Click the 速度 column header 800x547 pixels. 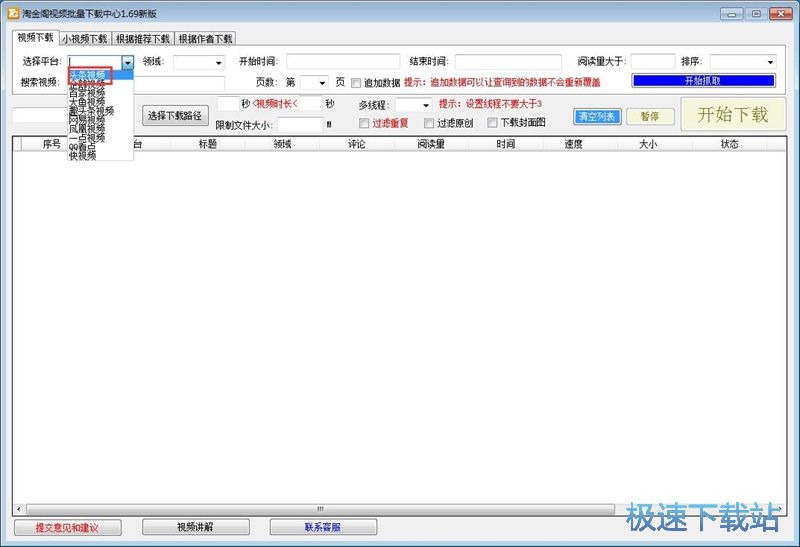(x=573, y=144)
